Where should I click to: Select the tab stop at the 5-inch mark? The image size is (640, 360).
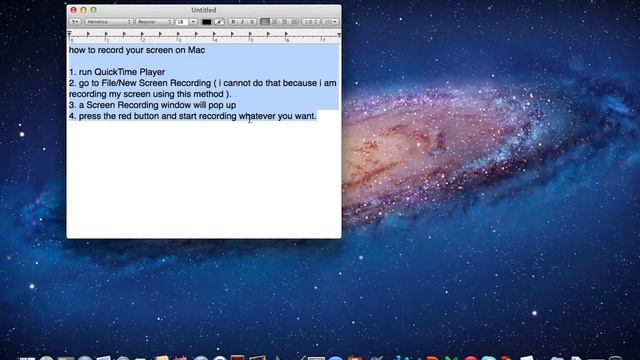(x=250, y=34)
